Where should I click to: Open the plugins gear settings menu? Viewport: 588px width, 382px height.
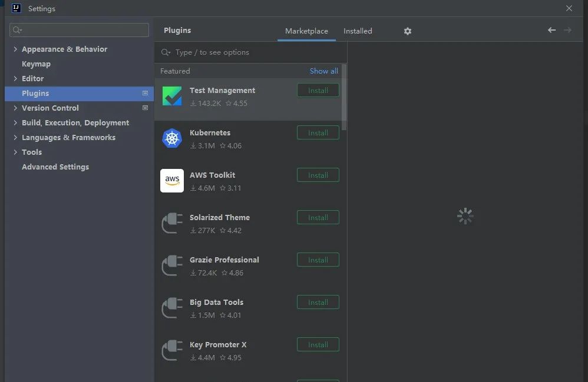click(408, 31)
